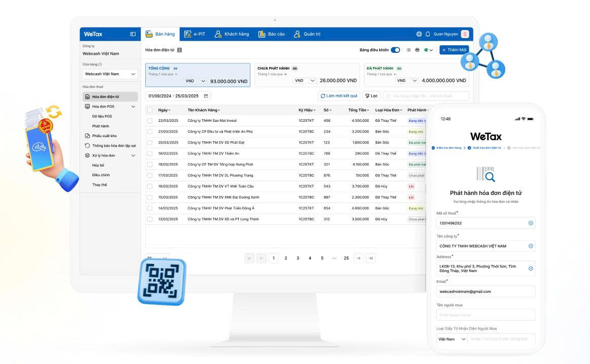The image size is (590, 364).
Task: Click barcode scan icon on phone screen
Action: pyautogui.click(x=486, y=175)
